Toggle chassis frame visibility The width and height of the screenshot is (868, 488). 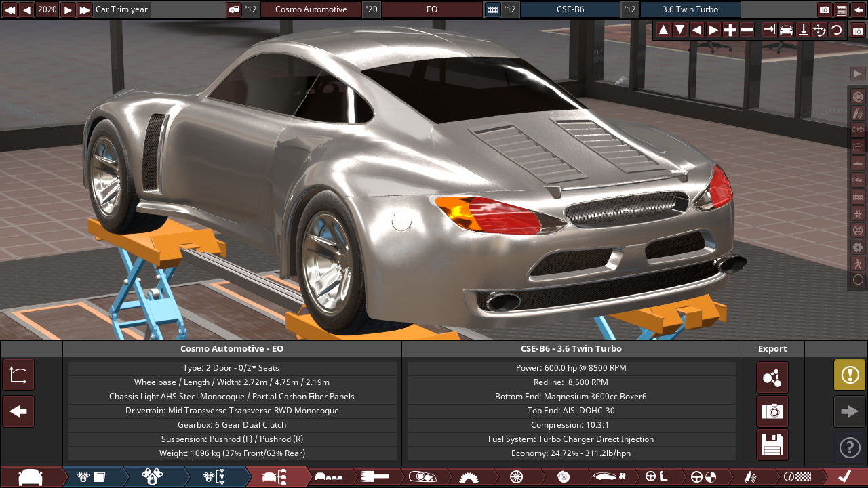pos(858,146)
